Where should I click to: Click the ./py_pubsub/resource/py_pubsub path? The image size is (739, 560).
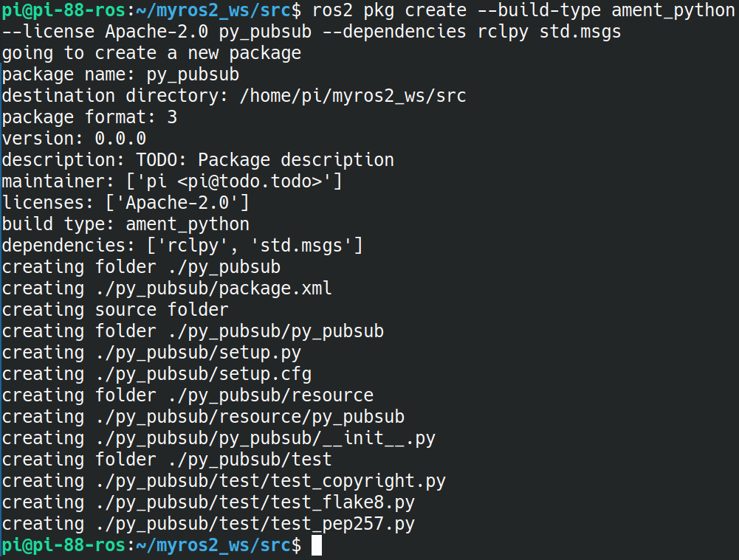pyautogui.click(x=250, y=417)
